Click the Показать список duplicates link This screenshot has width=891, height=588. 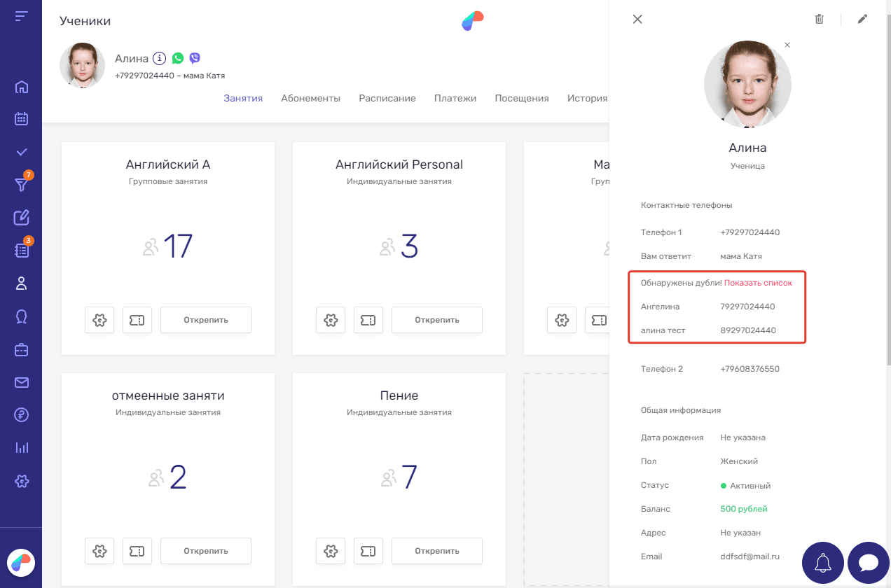click(x=758, y=283)
